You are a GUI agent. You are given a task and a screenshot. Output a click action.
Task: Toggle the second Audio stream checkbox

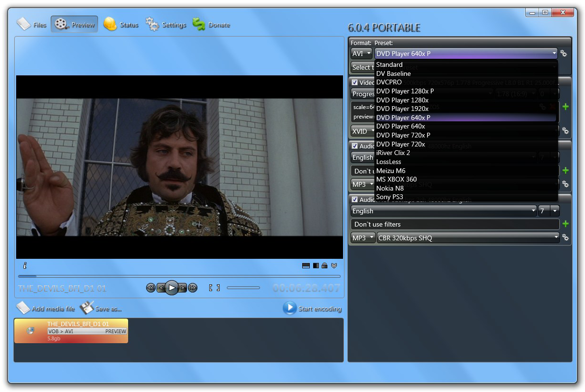click(354, 200)
